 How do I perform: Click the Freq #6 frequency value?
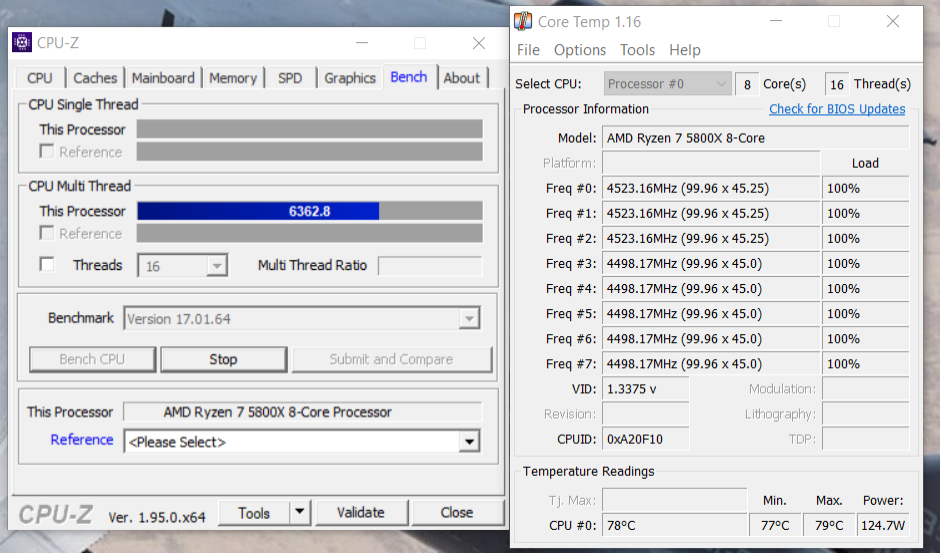tap(711, 339)
